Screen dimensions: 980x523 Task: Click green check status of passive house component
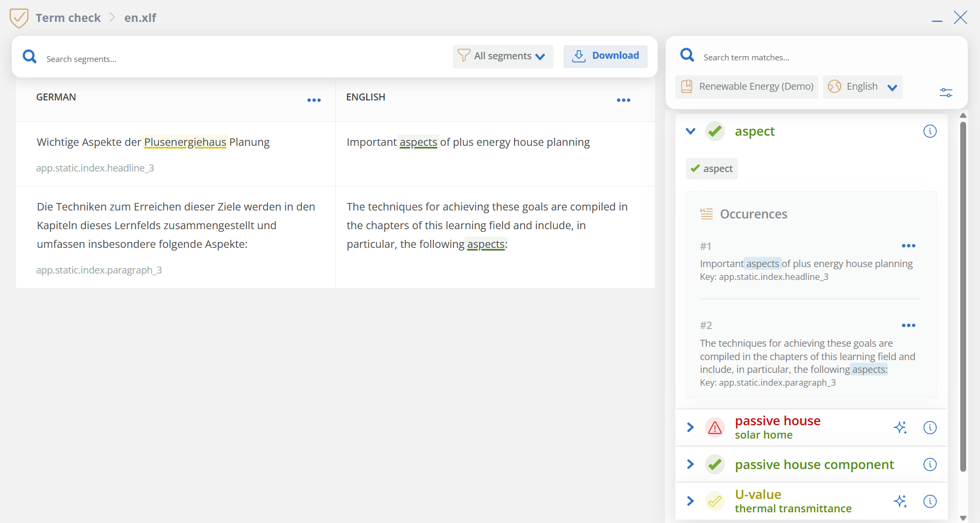(x=715, y=465)
